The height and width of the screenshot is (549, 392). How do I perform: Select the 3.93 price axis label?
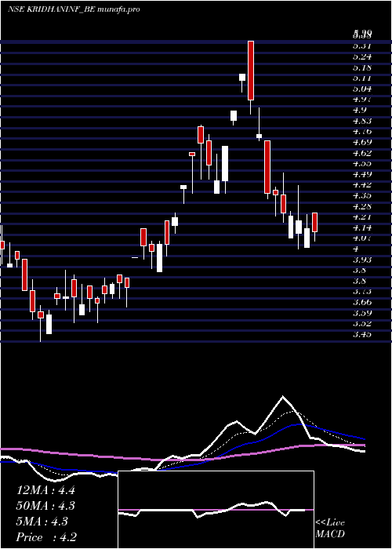pyautogui.click(x=362, y=260)
